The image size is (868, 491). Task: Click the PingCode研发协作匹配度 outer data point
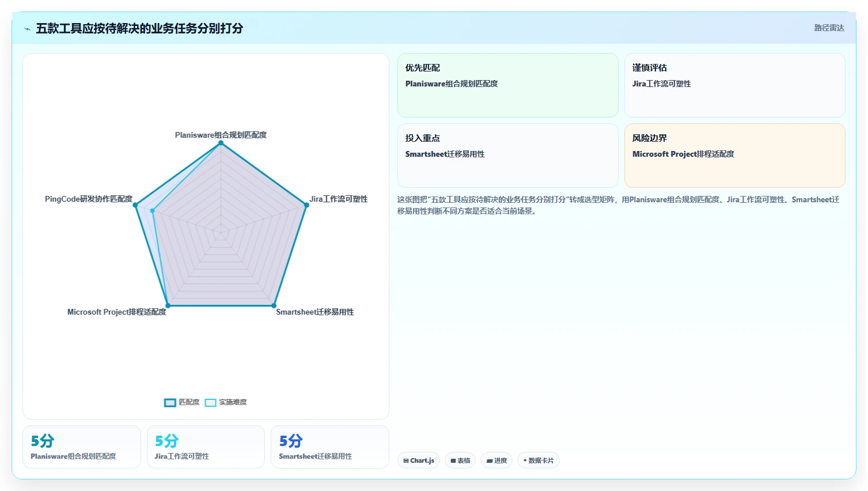(x=135, y=205)
